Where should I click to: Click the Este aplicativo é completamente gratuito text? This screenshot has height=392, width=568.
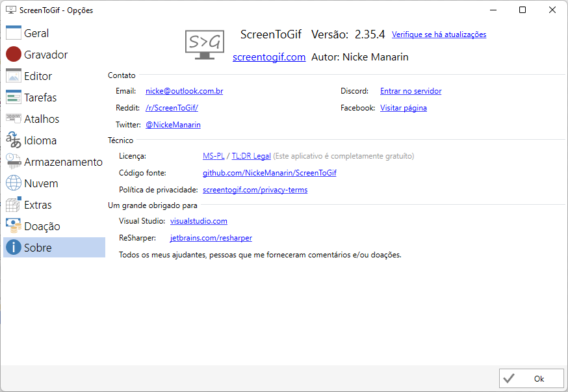(343, 156)
